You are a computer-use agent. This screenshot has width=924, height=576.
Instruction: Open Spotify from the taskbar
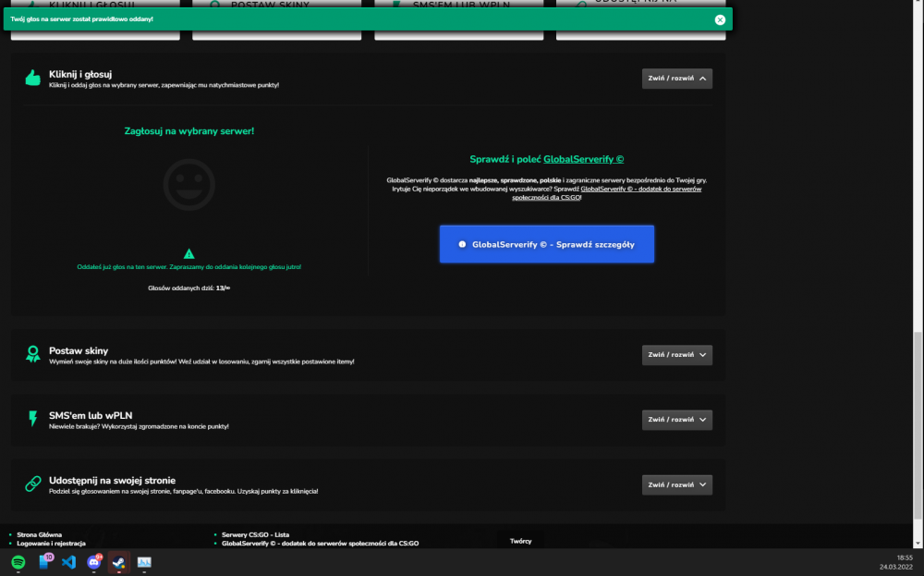pos(18,562)
